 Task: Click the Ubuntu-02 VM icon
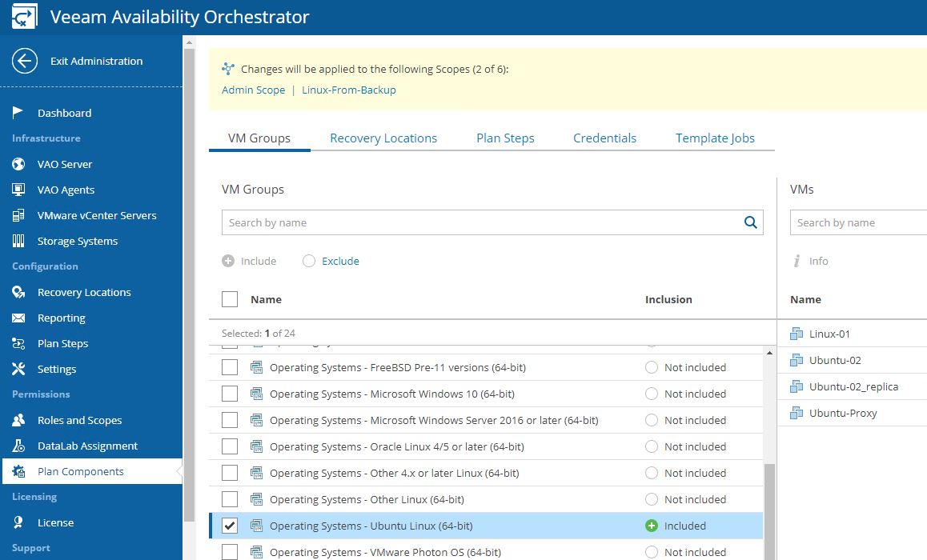tap(797, 360)
